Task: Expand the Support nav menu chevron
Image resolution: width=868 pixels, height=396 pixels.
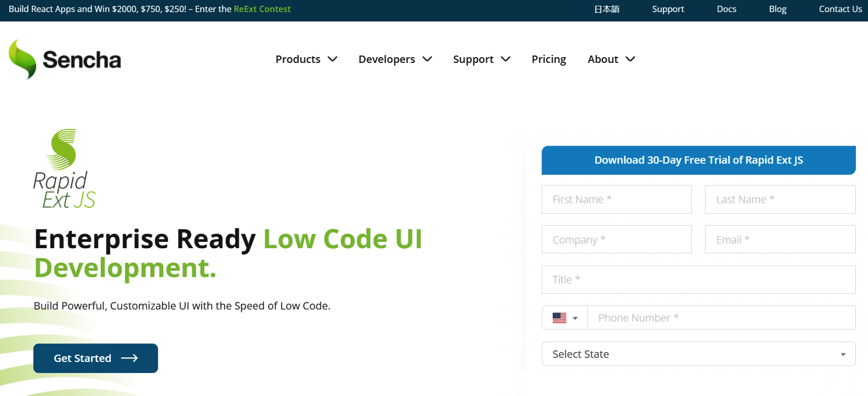Action: pos(506,59)
